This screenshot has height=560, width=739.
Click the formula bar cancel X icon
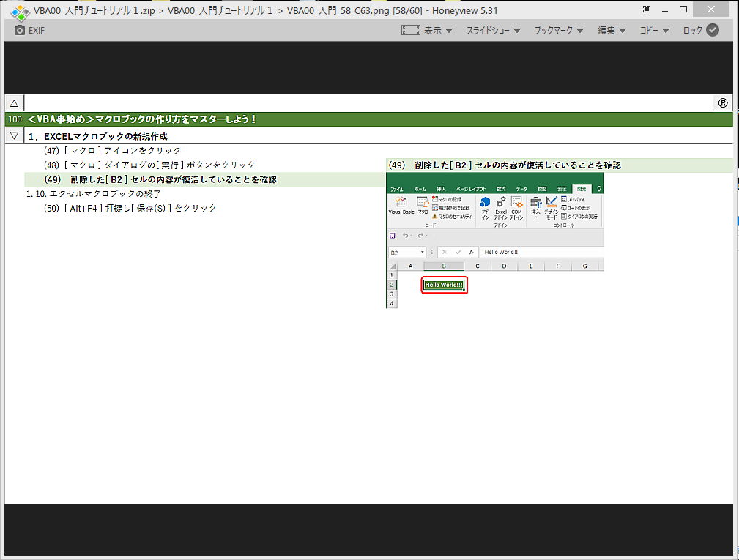coord(445,253)
